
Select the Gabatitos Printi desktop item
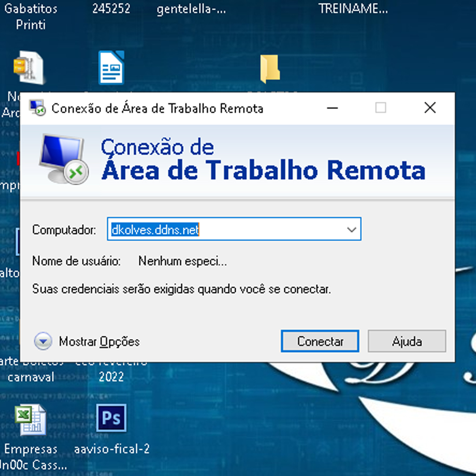click(x=31, y=16)
